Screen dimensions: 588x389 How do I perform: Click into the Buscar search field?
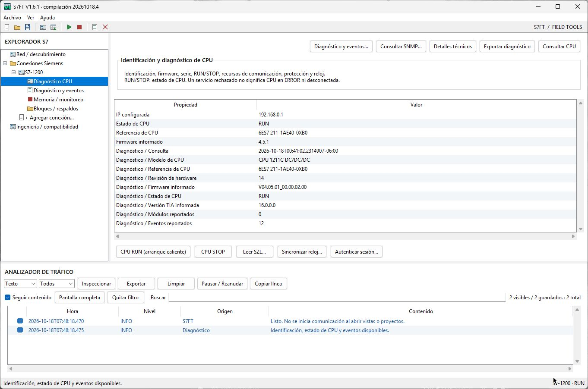point(337,298)
